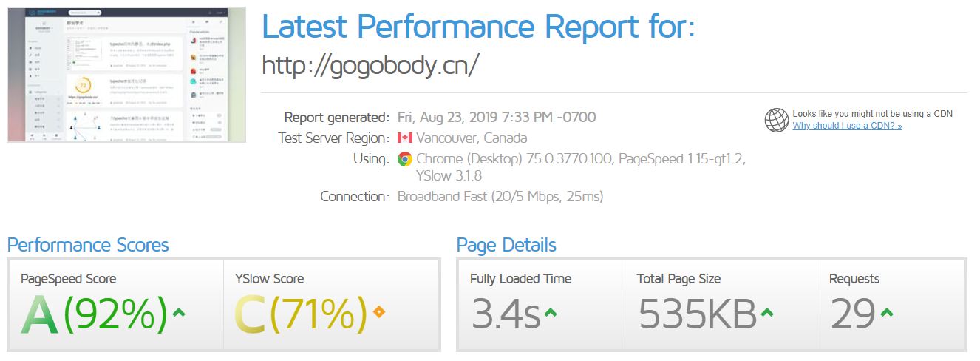Click orange diamond beside YSlow score
Screen dimensions: 980x361
pyautogui.click(x=380, y=313)
